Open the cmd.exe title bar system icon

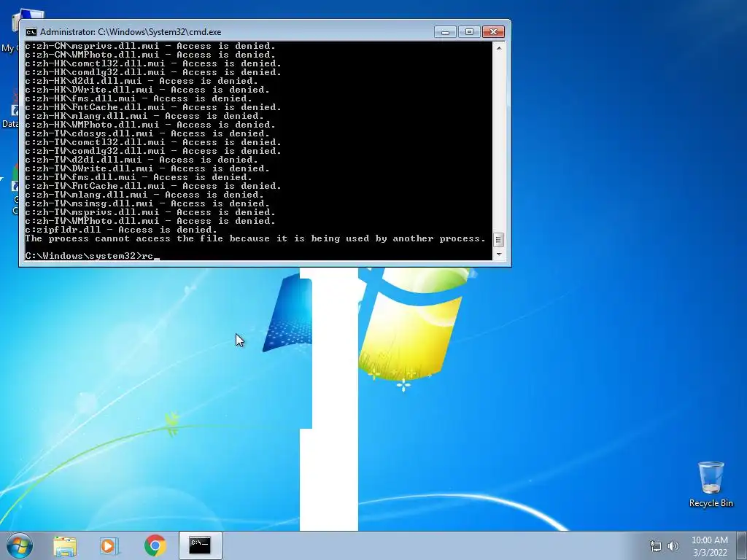31,32
